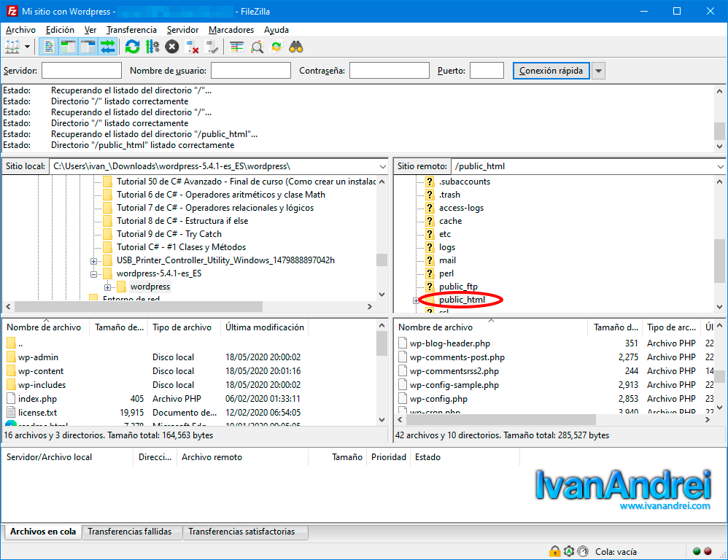Screen dimensions: 728x560
Task: Click the encryption lock status icon
Action: tap(554, 552)
